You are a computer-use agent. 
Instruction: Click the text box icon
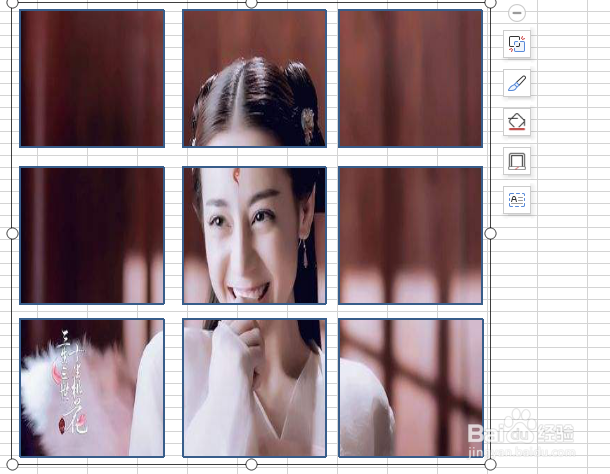coord(517,200)
